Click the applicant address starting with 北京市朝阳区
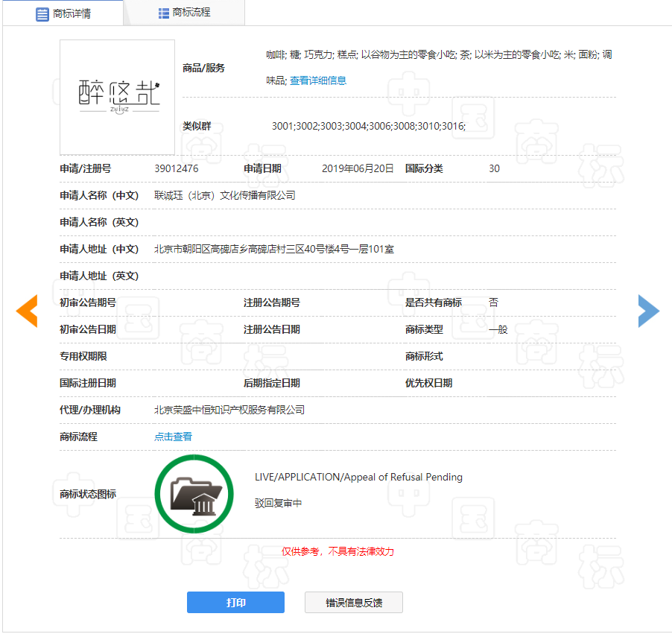 [274, 249]
